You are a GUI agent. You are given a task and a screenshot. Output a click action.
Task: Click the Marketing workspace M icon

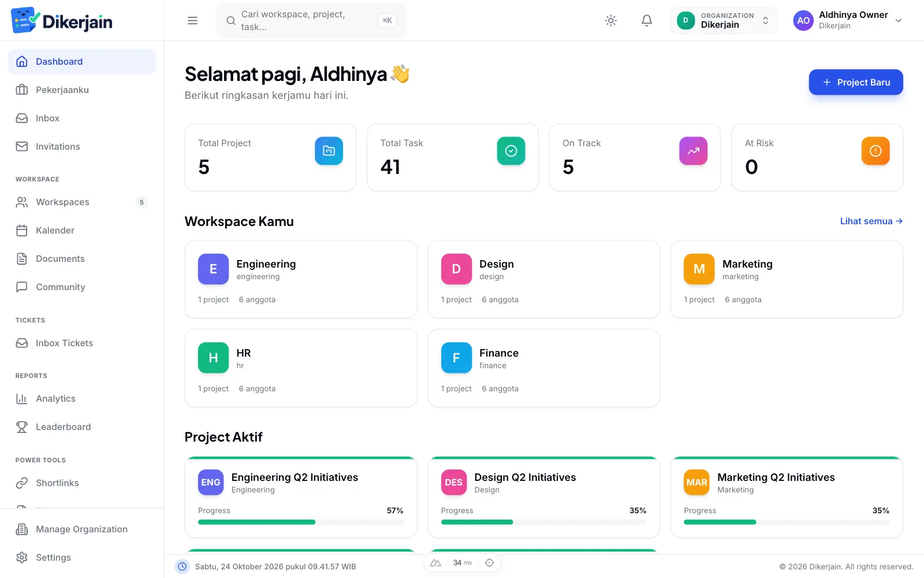[699, 269]
